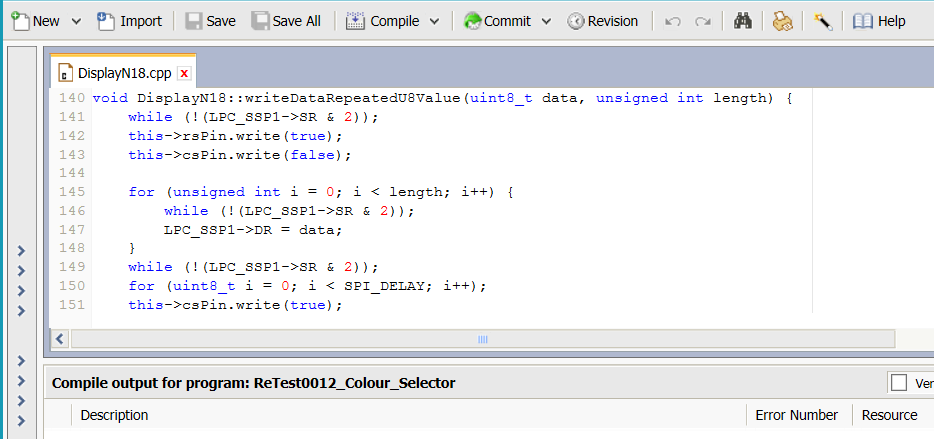Click 'SPI_DELAY' in line 150
Viewport: 934px width, 439px height.
pyautogui.click(x=384, y=286)
